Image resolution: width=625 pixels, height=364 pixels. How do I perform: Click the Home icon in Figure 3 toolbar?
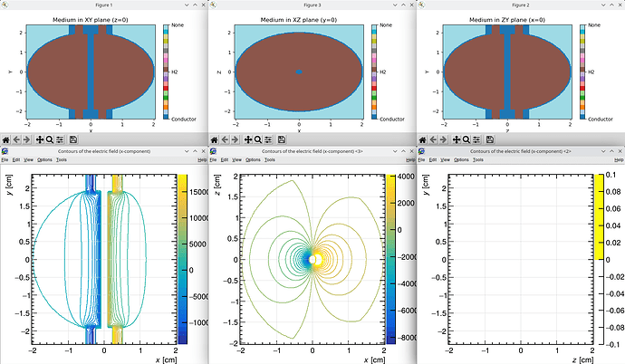pyautogui.click(x=214, y=139)
